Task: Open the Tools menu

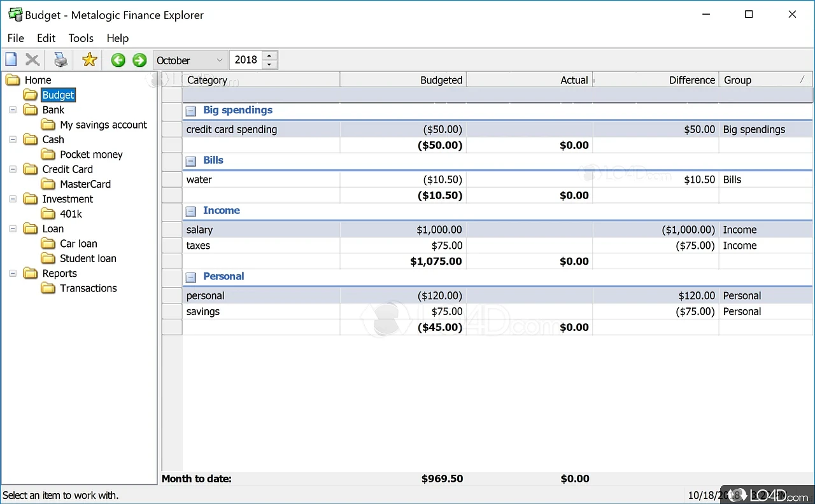Action: click(81, 38)
